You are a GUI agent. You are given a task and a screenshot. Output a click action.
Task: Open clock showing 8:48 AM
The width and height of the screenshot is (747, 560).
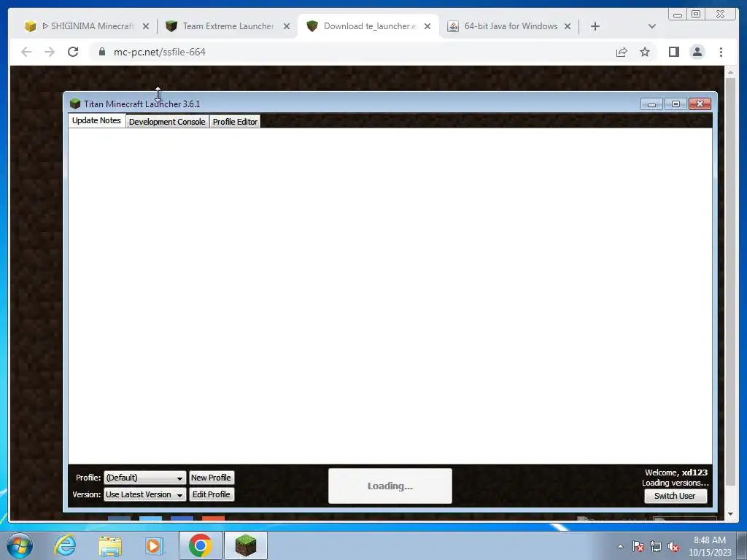point(710,546)
